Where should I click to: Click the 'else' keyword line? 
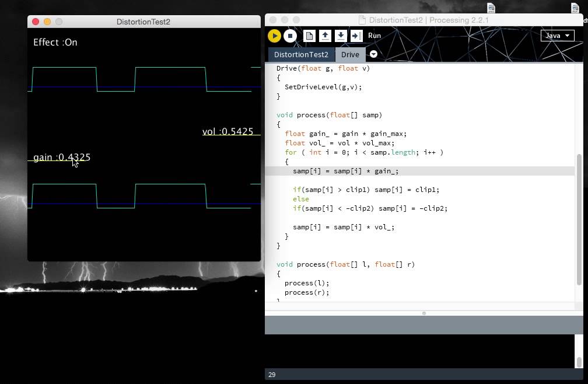301,199
